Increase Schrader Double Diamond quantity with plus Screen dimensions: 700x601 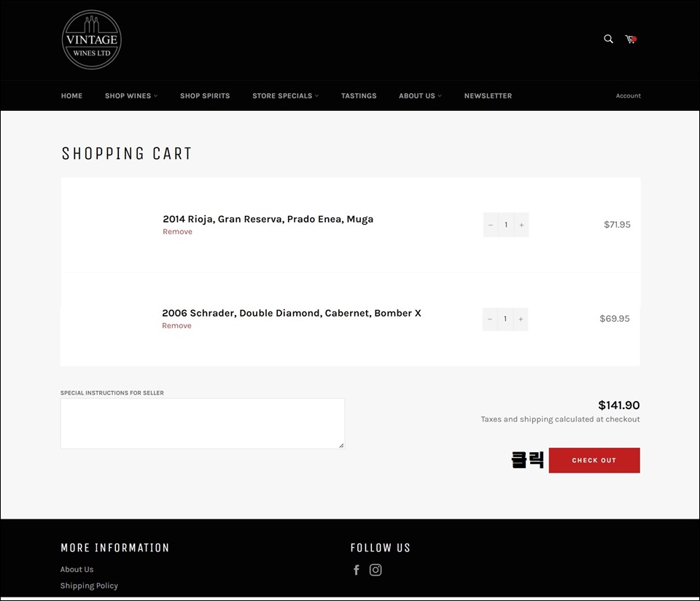[520, 319]
